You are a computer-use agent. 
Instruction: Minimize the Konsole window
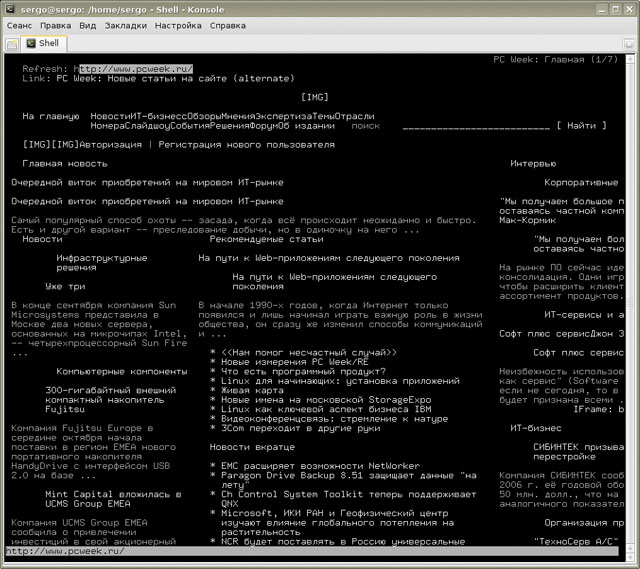[x=601, y=9]
